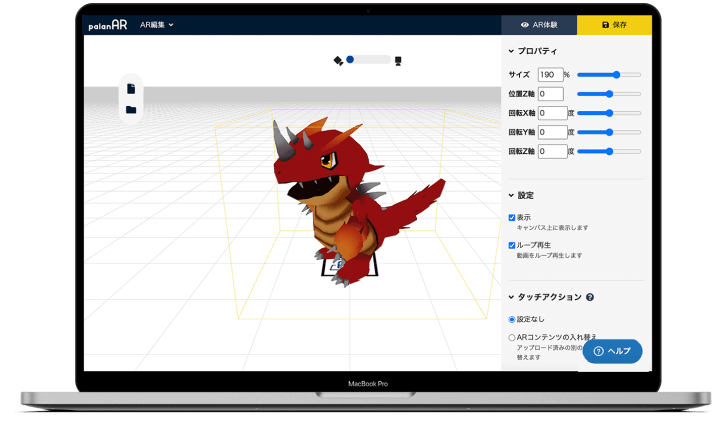The width and height of the screenshot is (727, 422).
Task: Click the palanAR logo
Action: tap(108, 25)
